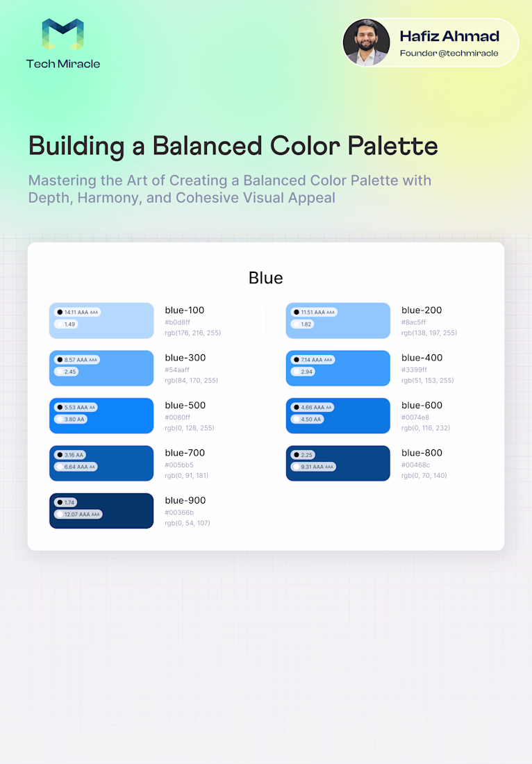Click the 'Building a Balanced Color Palette' heading
This screenshot has width=532, height=764.
[x=233, y=147]
